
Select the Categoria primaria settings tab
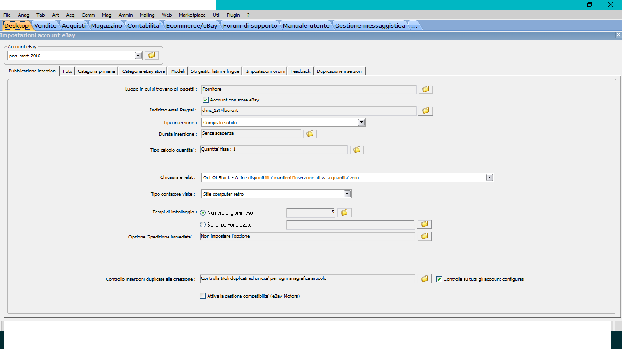point(97,71)
